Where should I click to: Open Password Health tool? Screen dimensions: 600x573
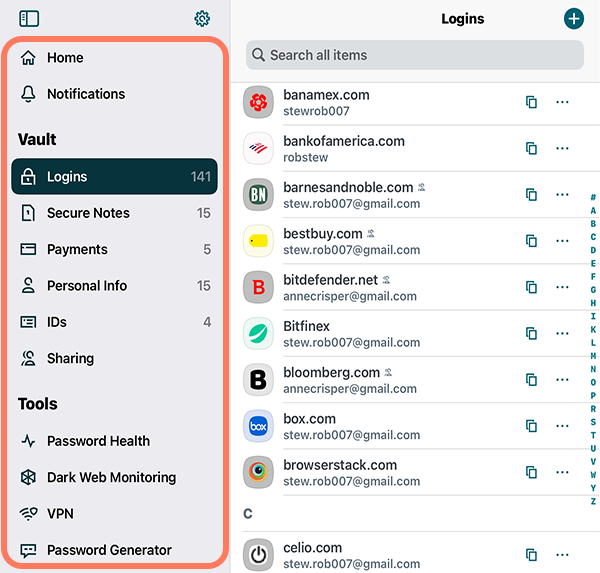coord(114,441)
